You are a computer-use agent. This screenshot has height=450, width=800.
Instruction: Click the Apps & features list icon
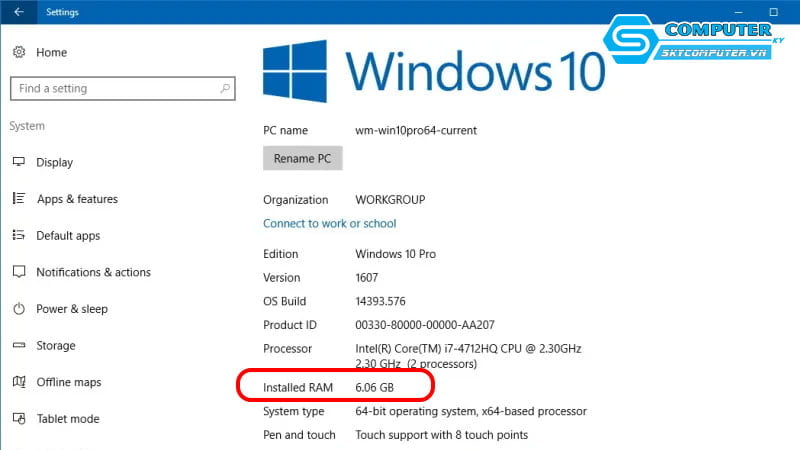[x=19, y=198]
